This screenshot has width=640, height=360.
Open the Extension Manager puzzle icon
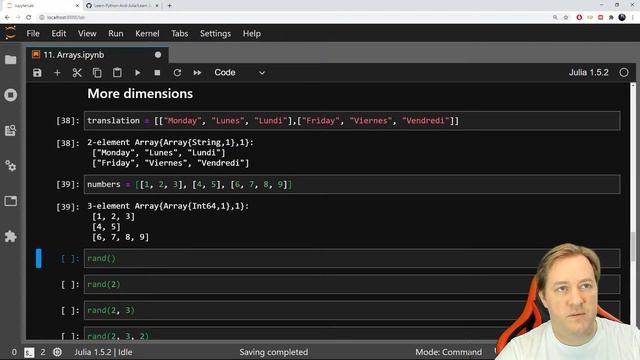coord(11,236)
